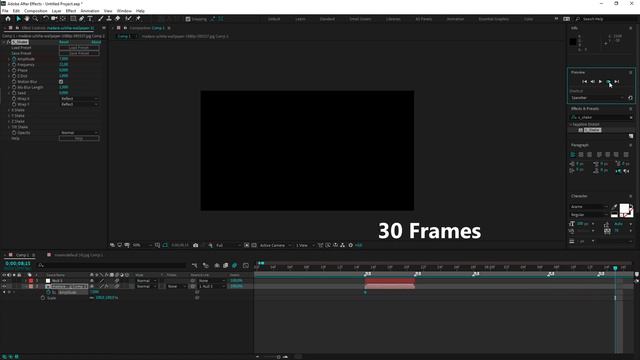Select the Puppet Pin tool
The image size is (640, 360).
coord(138,19)
